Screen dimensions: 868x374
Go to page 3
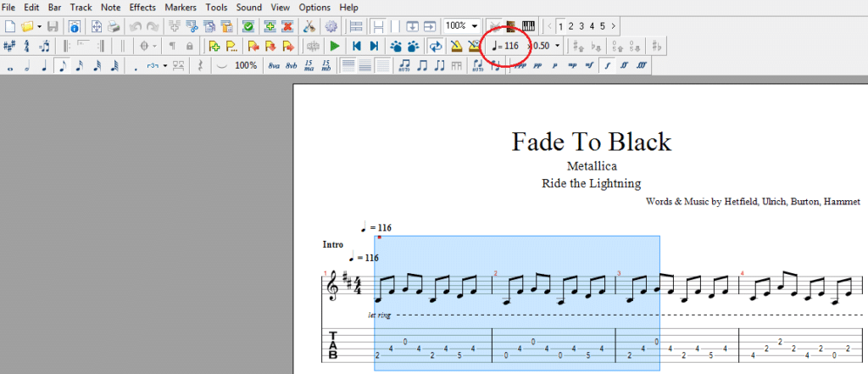click(581, 26)
